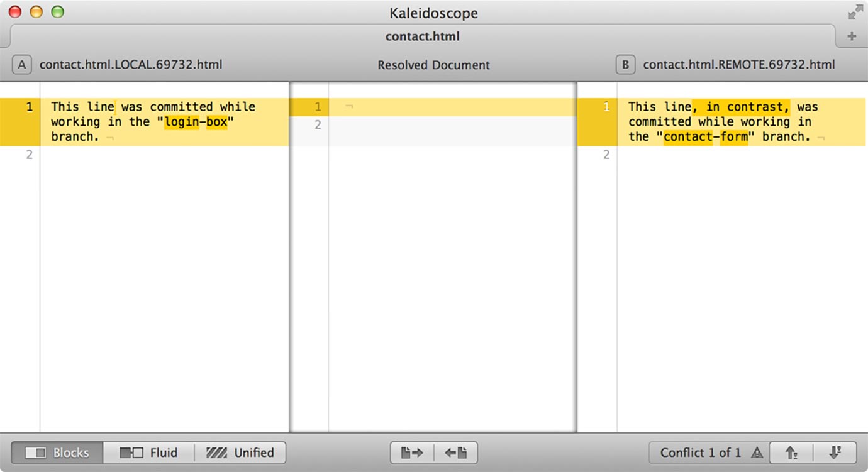
Task: Select the contact.html tab
Action: click(x=422, y=36)
